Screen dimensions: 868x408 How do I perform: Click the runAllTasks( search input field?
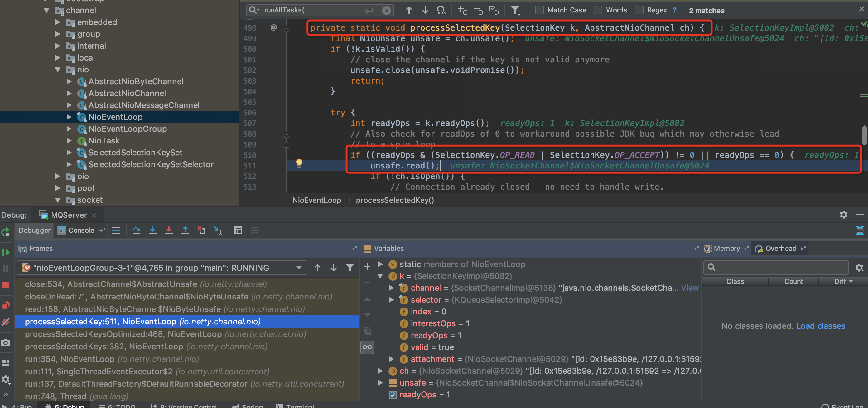click(313, 10)
